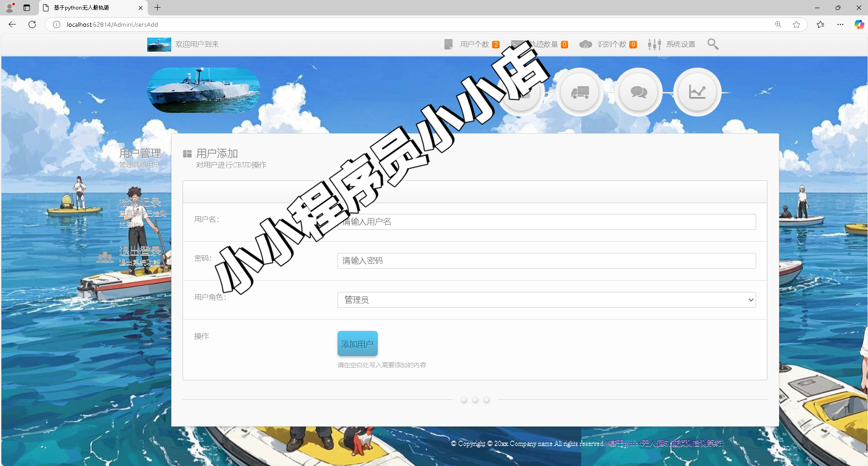Click the middle pagination dot
The height and width of the screenshot is (466, 868).
pos(475,400)
